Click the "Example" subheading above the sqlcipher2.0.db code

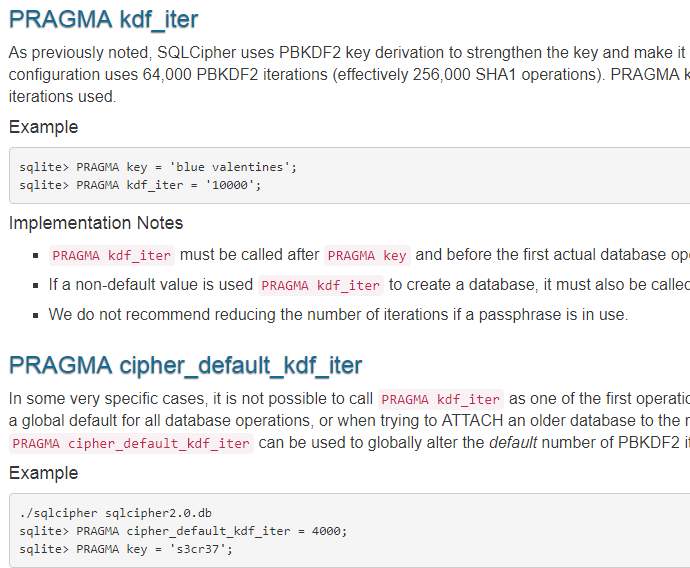(43, 472)
